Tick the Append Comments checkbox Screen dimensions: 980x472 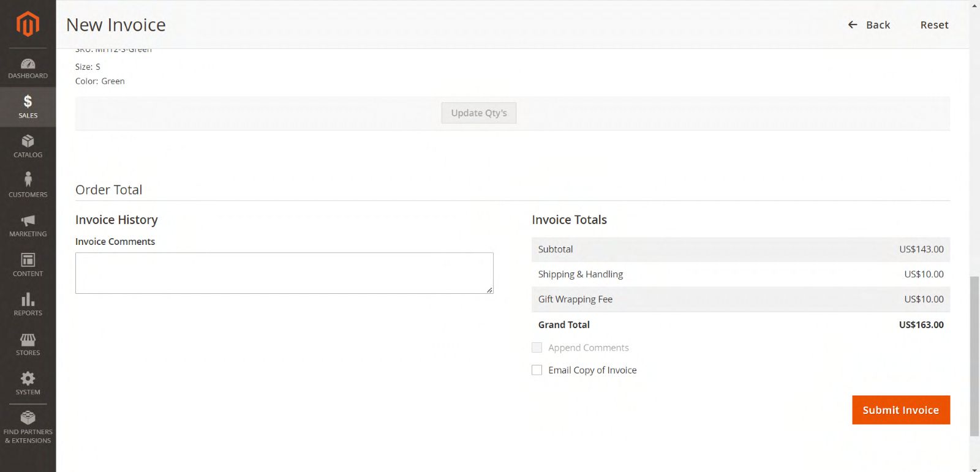coord(537,348)
